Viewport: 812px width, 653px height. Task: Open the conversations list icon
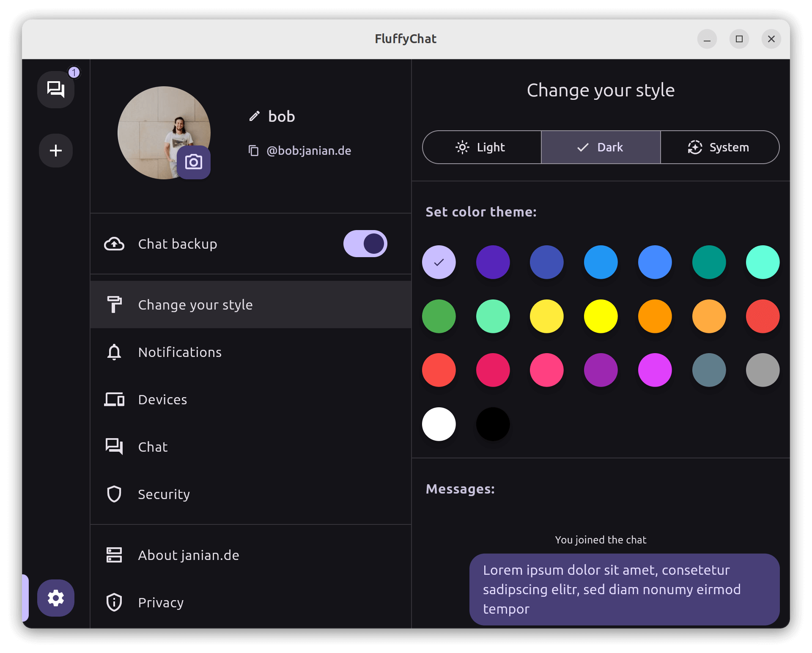coord(55,89)
